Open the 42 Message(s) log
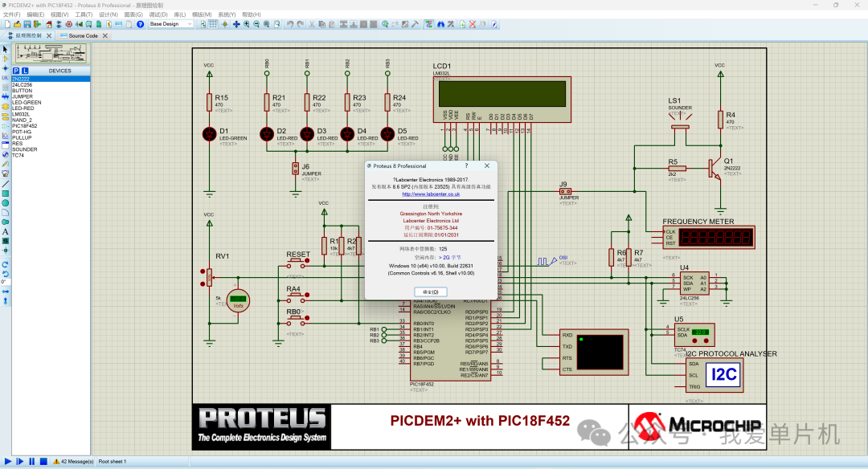This screenshot has height=469, width=868. (x=74, y=461)
